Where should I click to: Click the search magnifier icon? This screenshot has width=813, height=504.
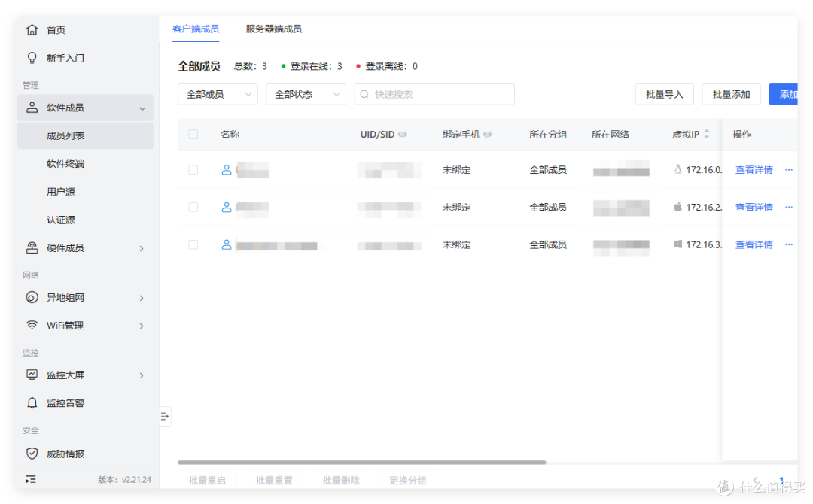coord(364,94)
